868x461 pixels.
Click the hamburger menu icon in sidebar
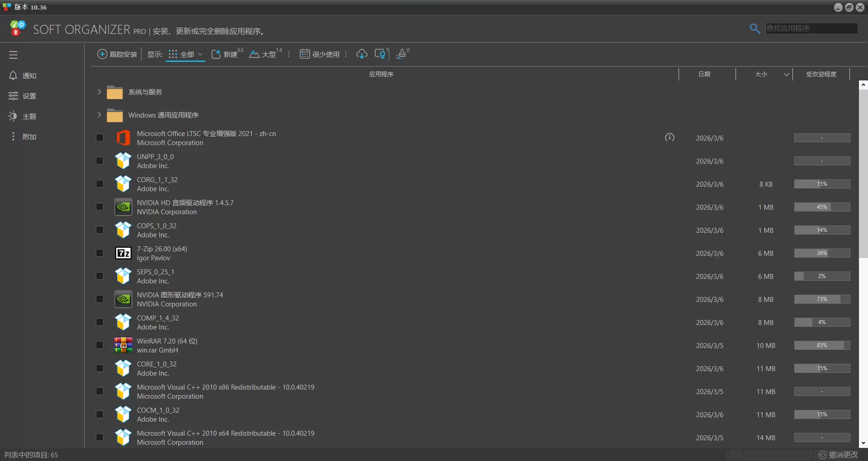pos(13,55)
